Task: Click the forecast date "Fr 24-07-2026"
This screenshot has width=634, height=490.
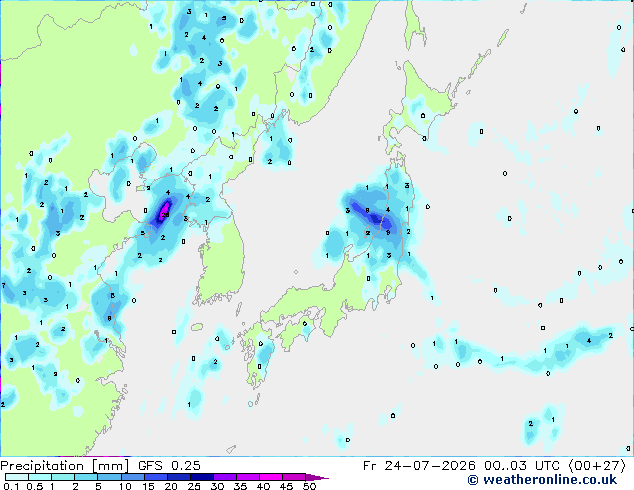Action: (419, 466)
